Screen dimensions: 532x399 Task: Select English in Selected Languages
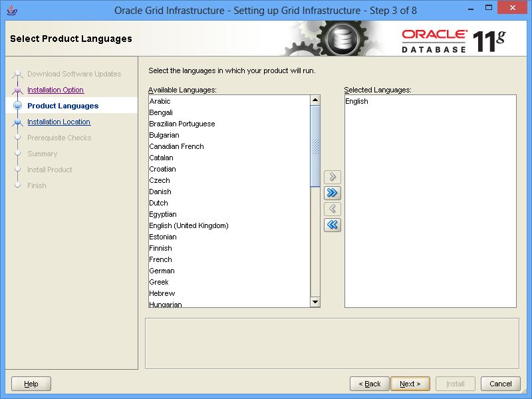coord(430,101)
